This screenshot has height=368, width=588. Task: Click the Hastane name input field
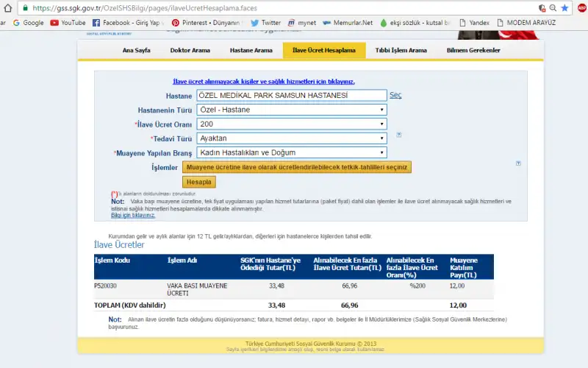point(291,95)
